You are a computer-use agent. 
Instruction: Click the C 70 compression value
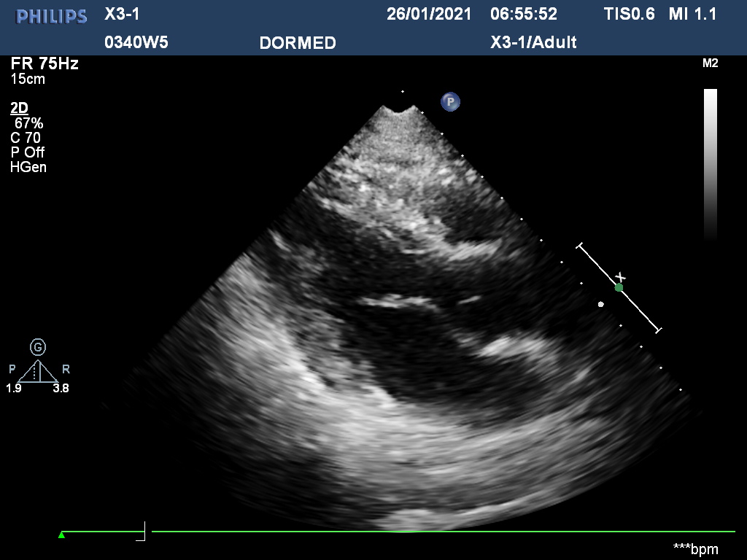(26, 138)
